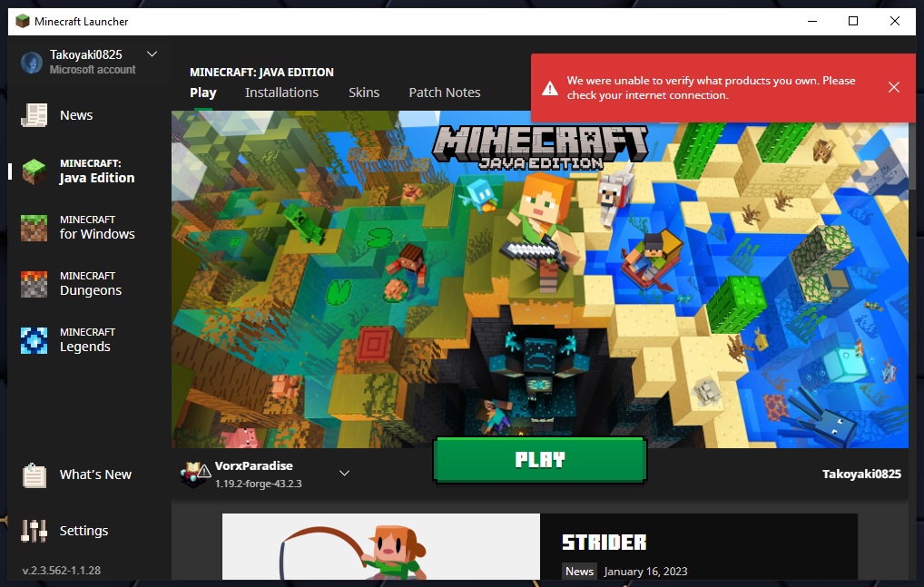Open the Strider news article thumbnail

click(x=380, y=546)
